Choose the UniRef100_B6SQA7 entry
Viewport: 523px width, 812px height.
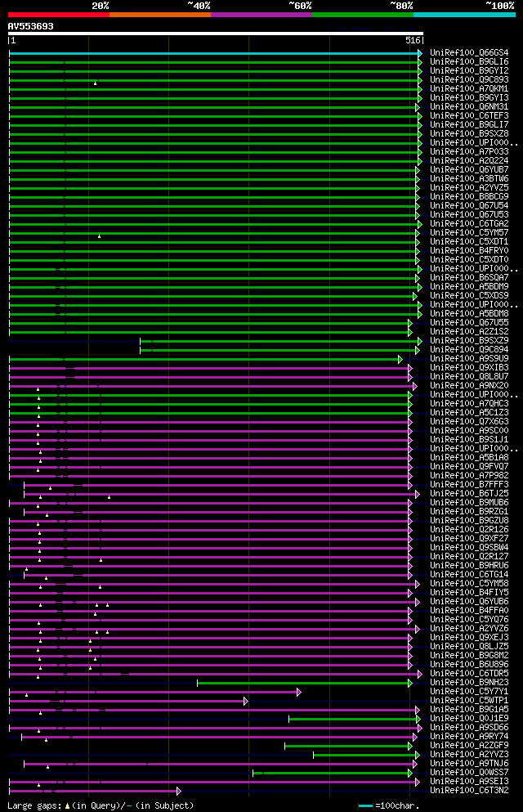(469, 277)
